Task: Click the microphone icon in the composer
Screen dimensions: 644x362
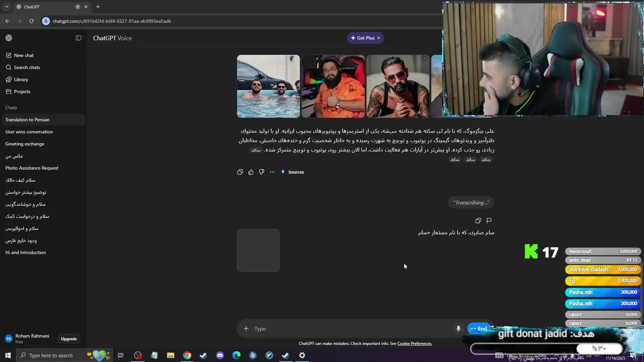Action: click(x=458, y=329)
